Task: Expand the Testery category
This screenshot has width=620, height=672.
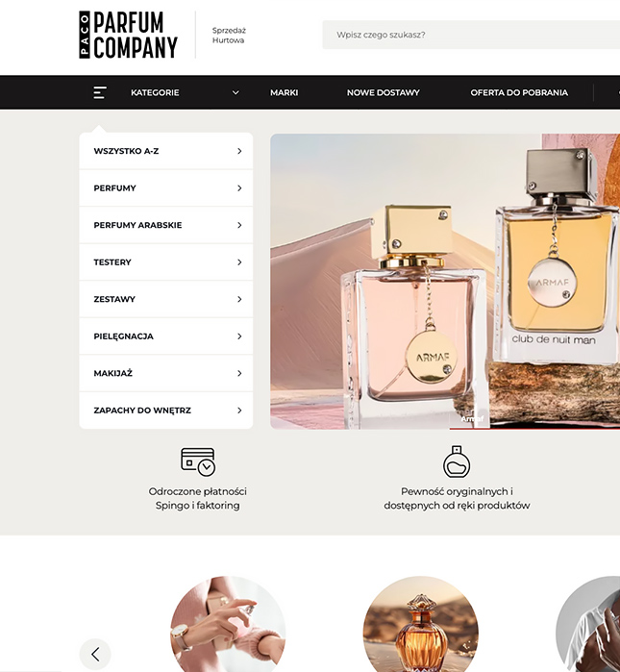Action: [166, 262]
